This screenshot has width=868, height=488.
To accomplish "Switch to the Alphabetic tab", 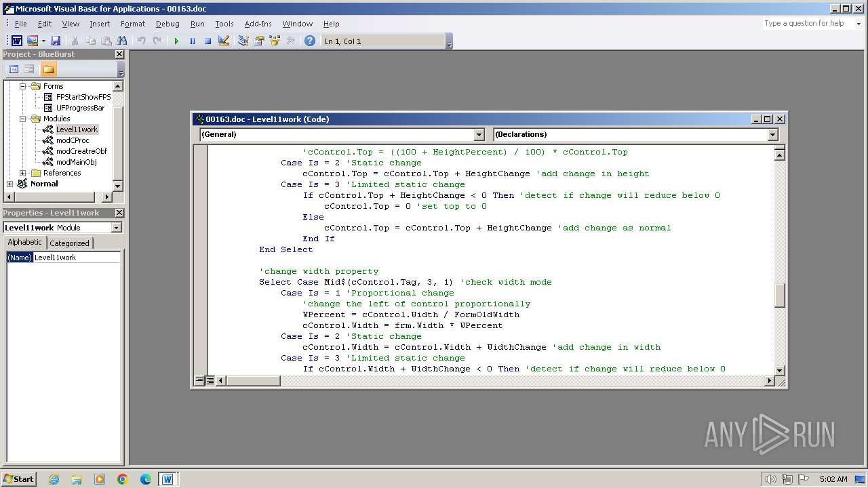I will point(25,243).
